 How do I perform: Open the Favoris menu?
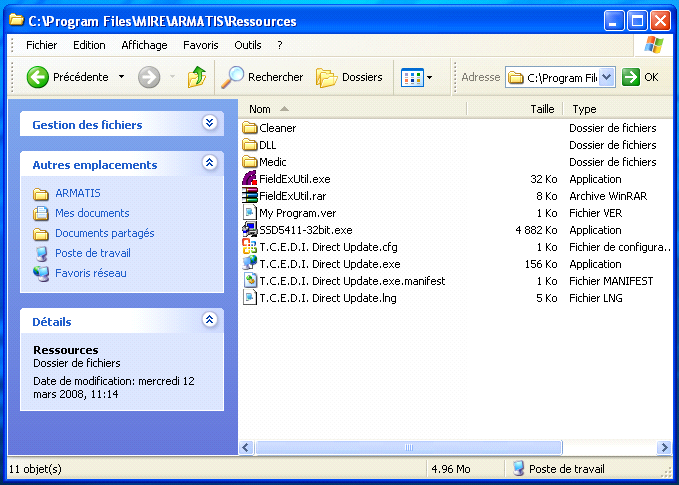coord(200,45)
